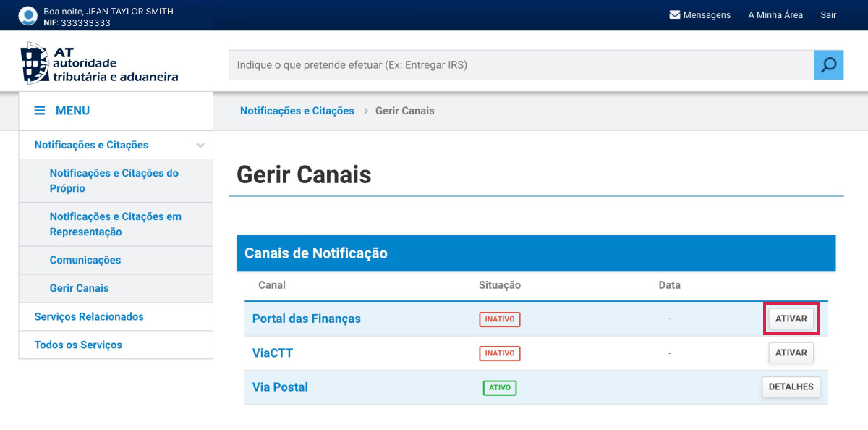Click Portal das Finanças channel name
Image resolution: width=868 pixels, height=430 pixels.
point(307,319)
